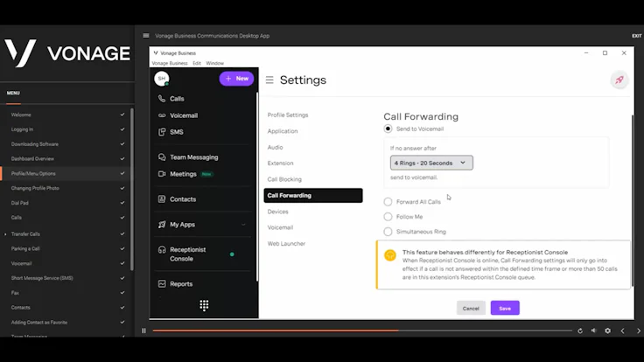Select the Forward All Calls option
Viewport: 644px width, 362px height.
pos(388,202)
